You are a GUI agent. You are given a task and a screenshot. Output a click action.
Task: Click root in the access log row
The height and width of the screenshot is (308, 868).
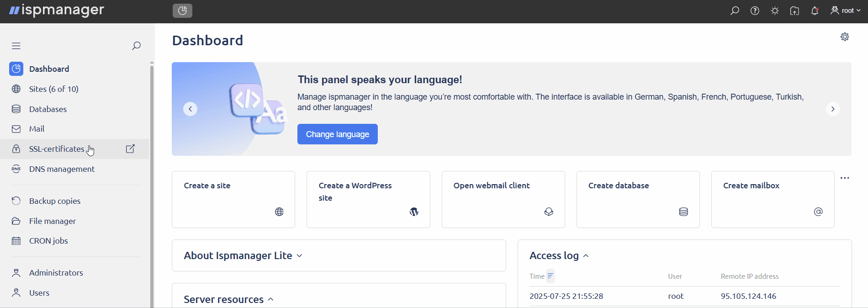click(x=676, y=297)
